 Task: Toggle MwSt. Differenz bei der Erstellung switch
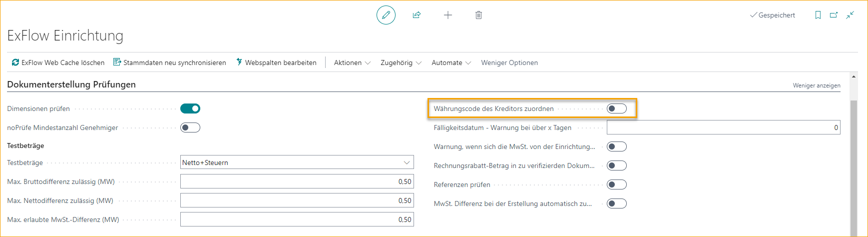pos(617,203)
